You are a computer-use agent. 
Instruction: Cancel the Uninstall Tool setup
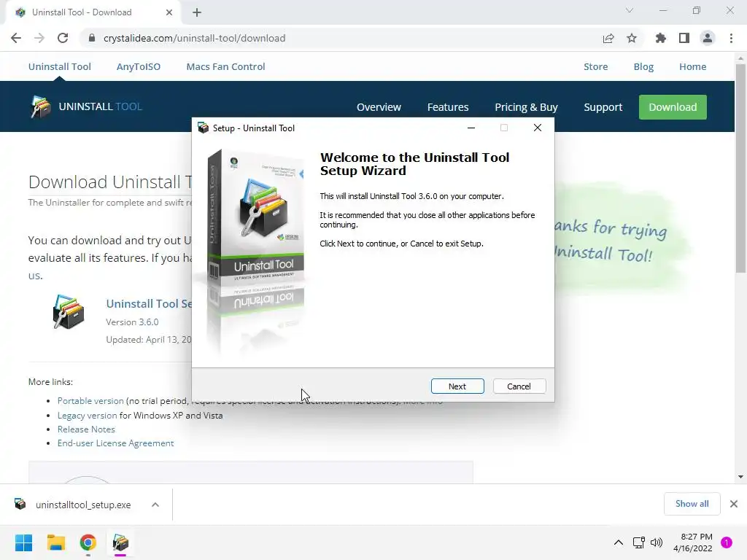519,386
